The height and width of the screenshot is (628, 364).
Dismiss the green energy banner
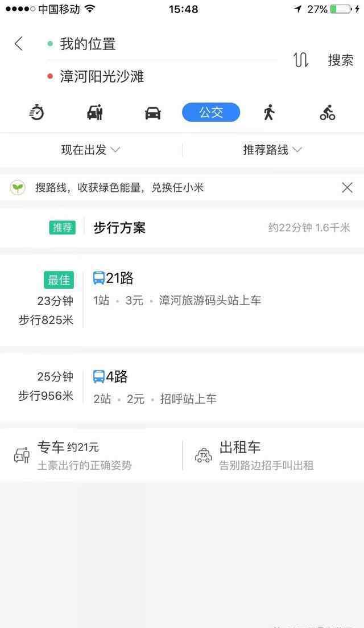click(347, 187)
